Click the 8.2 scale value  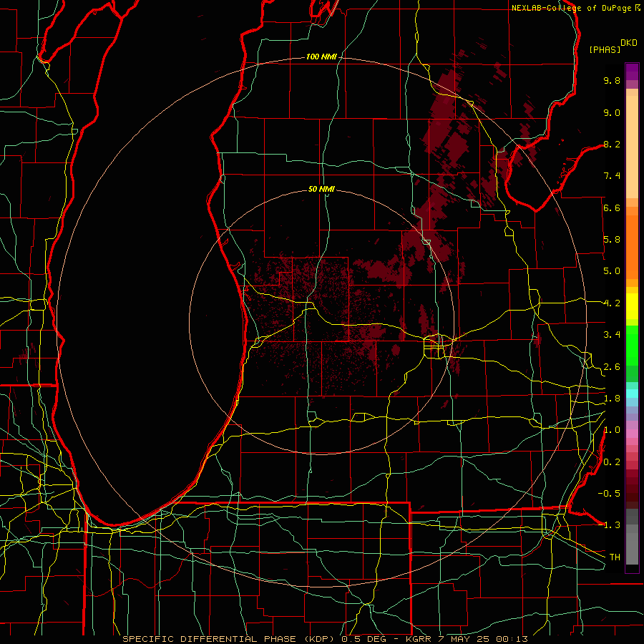pyautogui.click(x=612, y=144)
